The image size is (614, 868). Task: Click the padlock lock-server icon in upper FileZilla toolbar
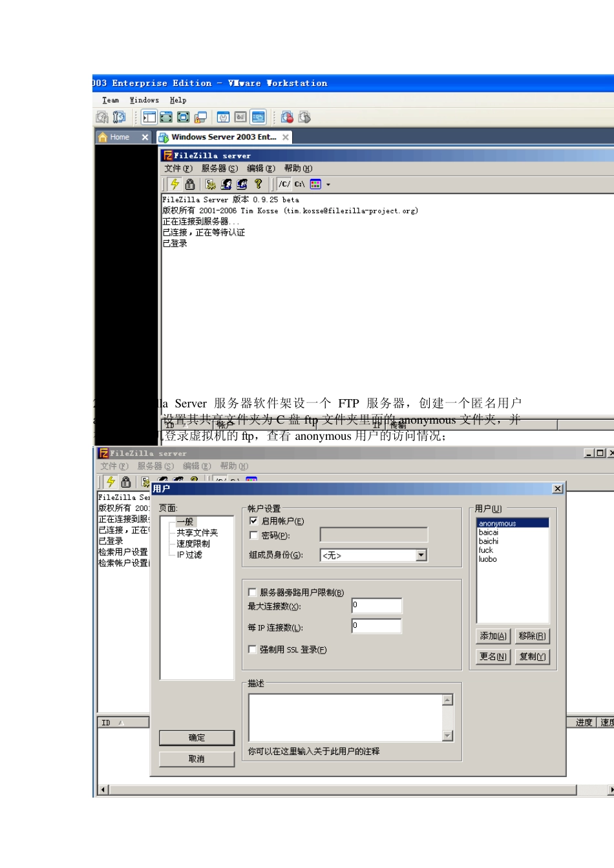coord(190,184)
